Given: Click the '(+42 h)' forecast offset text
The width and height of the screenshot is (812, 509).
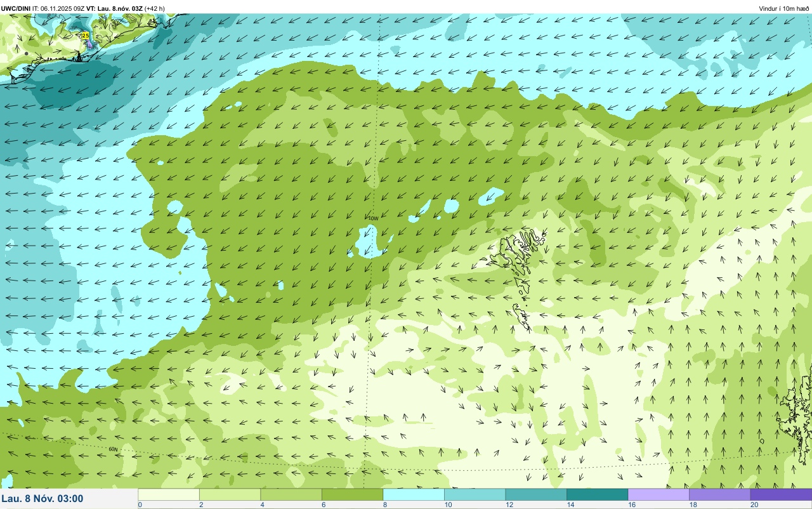Looking at the screenshot, I should [x=155, y=8].
